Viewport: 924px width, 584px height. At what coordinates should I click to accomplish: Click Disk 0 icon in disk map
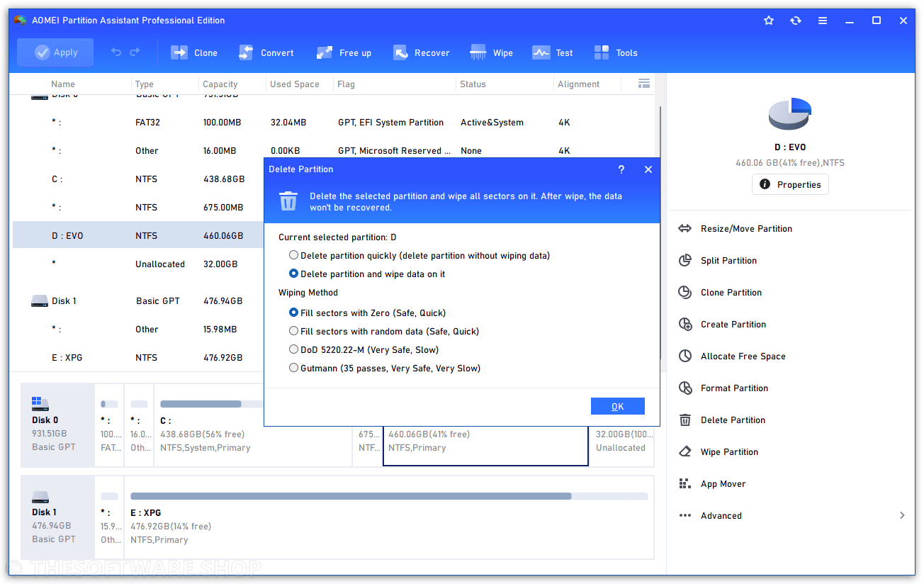coord(40,404)
